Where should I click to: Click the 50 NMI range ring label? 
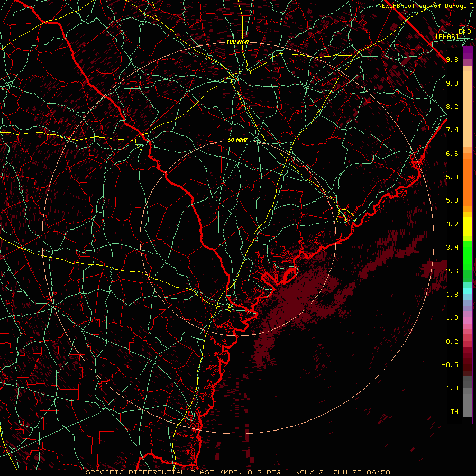237,140
